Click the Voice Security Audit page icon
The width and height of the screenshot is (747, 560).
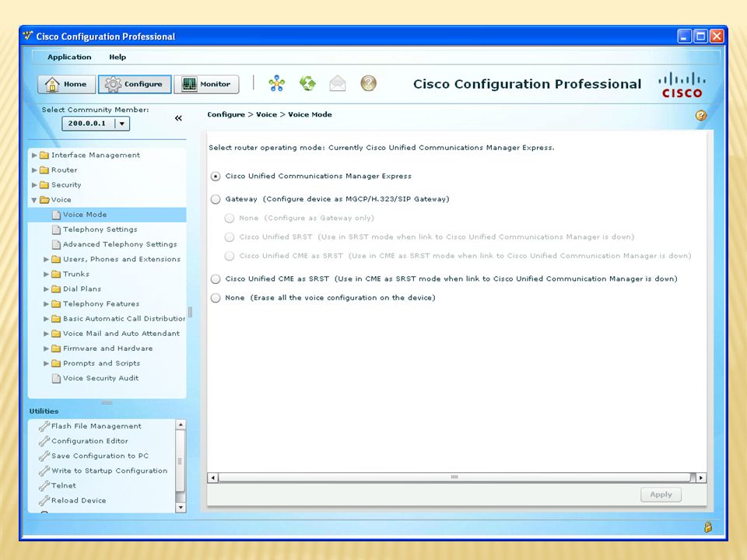pos(56,378)
